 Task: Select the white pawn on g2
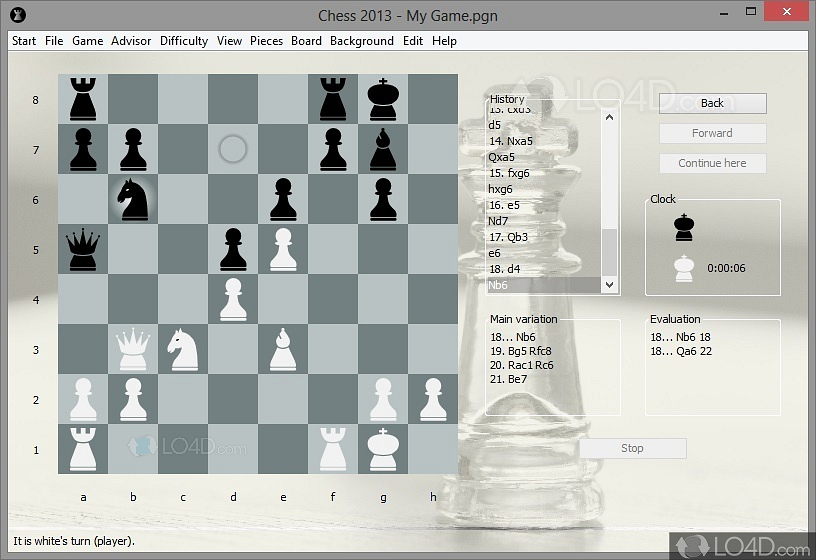pos(383,399)
